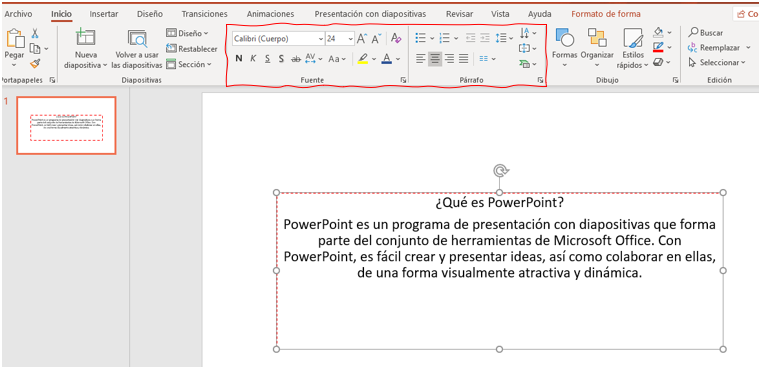Open the Dibujo dialog launcher

click(x=676, y=80)
